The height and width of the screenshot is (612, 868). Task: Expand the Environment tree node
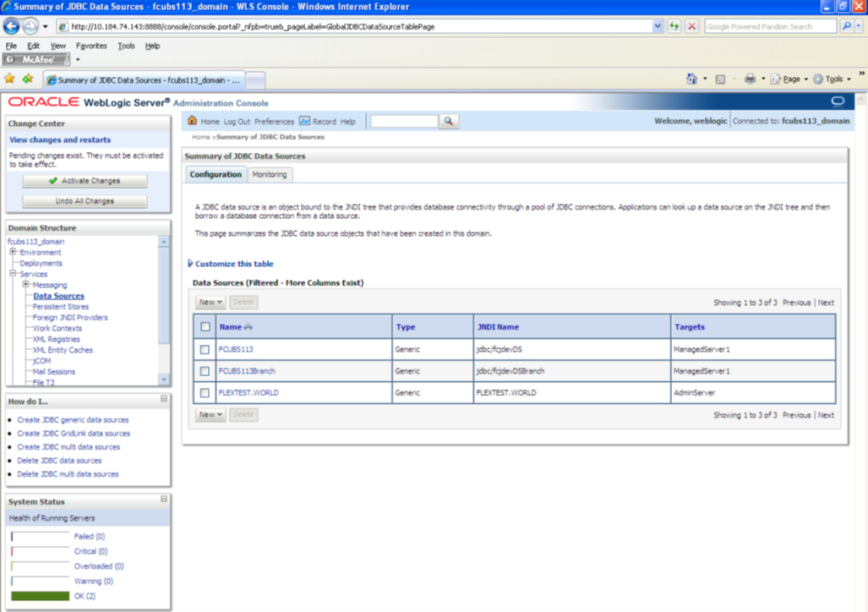click(x=13, y=251)
